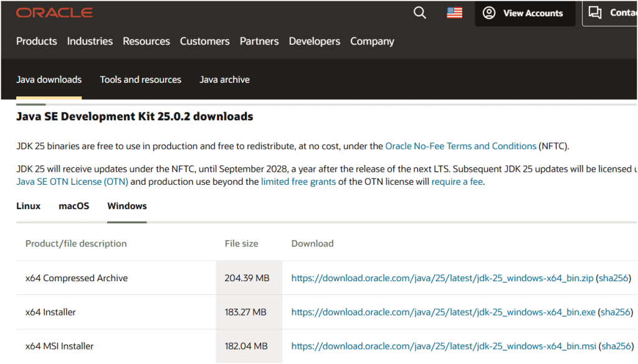Select the Linux tab
The width and height of the screenshot is (638, 364).
(28, 206)
